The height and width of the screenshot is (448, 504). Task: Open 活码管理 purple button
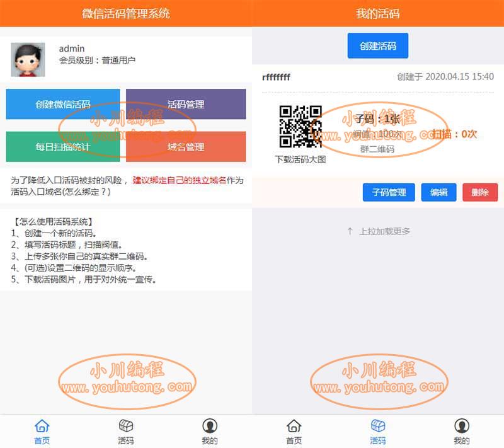tap(186, 104)
